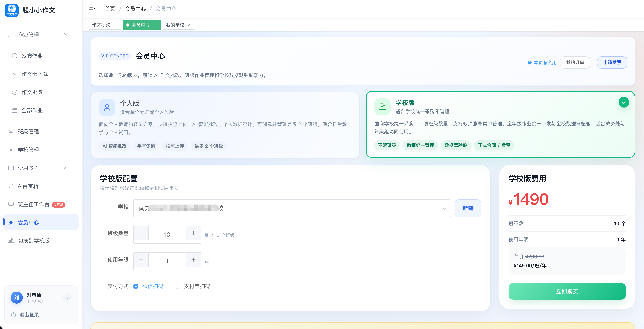Screen dimensions: 644x329
Task: Collapse sidebar with hamburger menu icon
Action: (x=92, y=9)
